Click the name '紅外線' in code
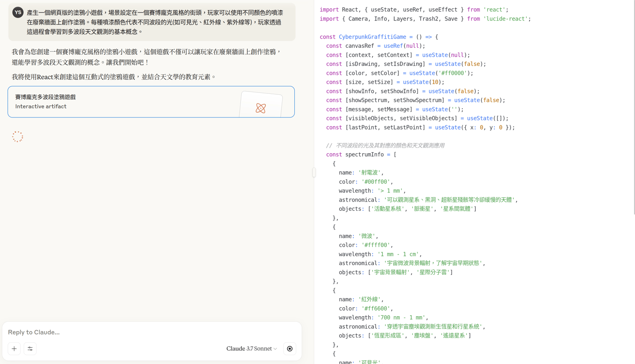The height and width of the screenshot is (364, 635). [x=370, y=299]
